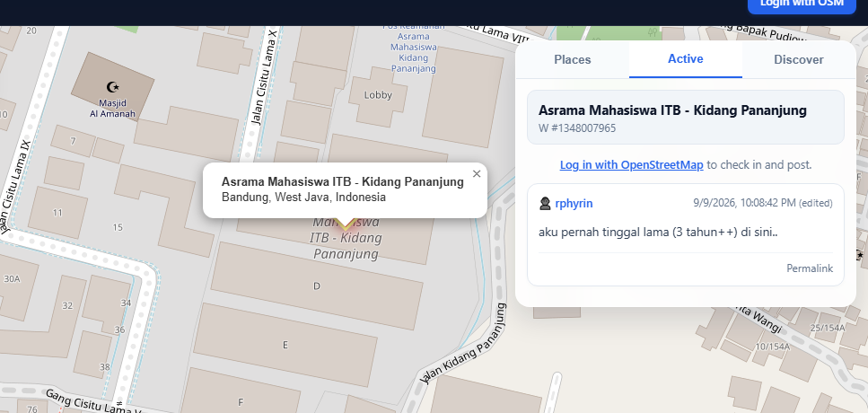Click the Login with OSM button

coord(802,5)
